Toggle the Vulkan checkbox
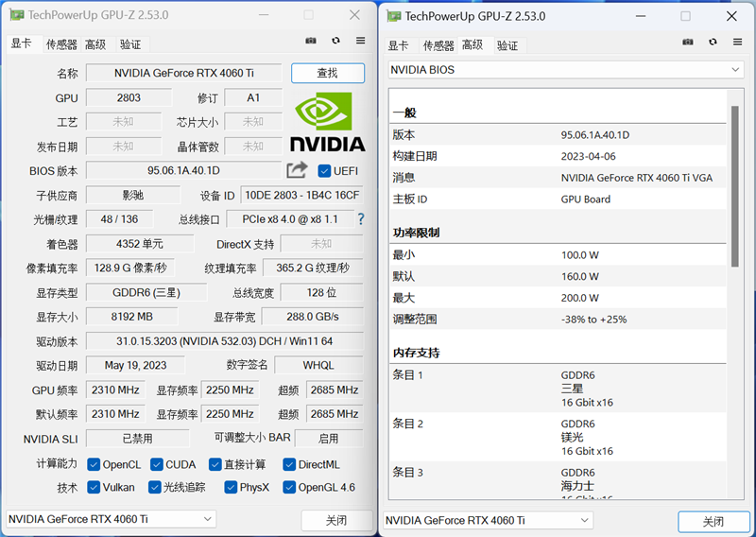The width and height of the screenshot is (756, 537). point(94,487)
